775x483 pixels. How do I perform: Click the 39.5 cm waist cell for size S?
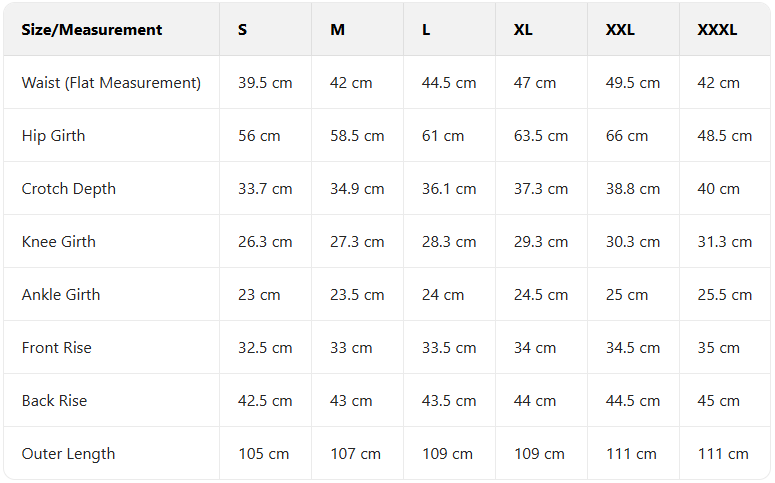[265, 83]
